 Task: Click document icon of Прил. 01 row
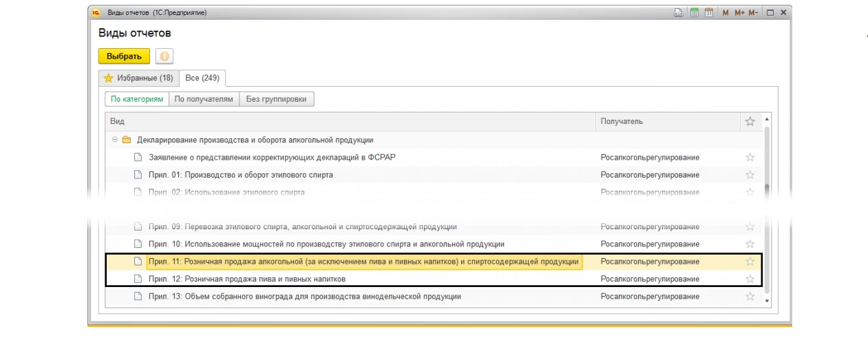[x=138, y=175]
